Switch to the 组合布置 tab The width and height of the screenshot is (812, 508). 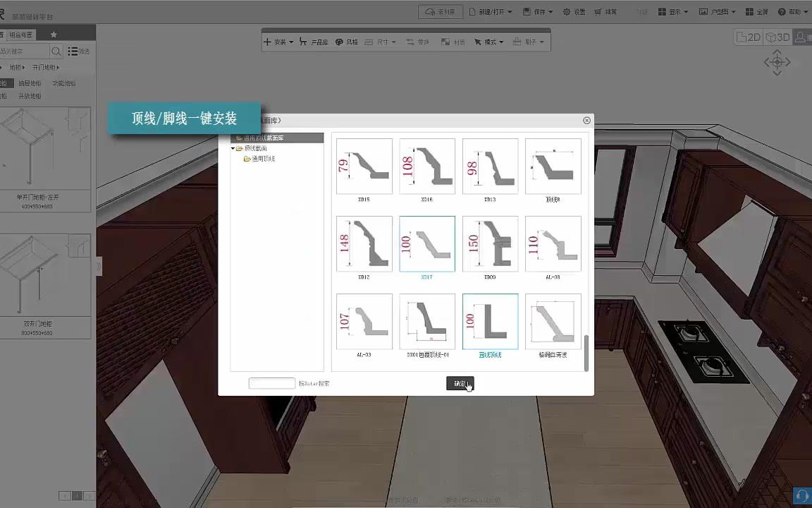20,33
